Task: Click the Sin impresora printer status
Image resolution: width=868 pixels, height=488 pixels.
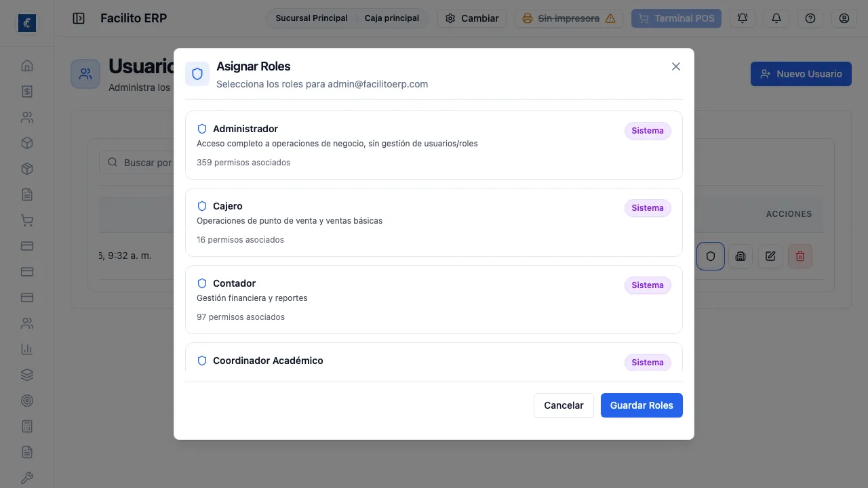Action: (569, 18)
